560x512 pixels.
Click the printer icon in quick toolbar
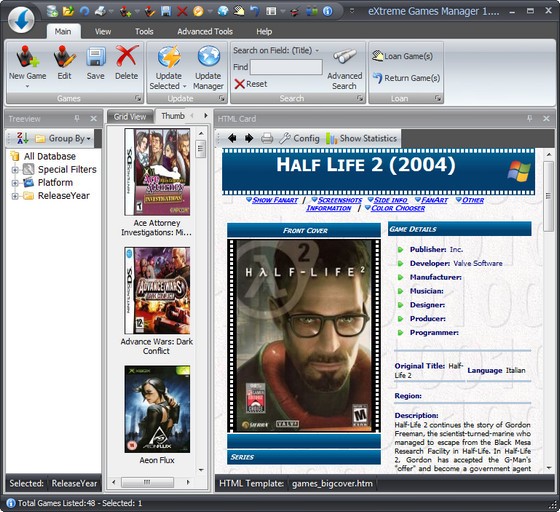click(100, 11)
